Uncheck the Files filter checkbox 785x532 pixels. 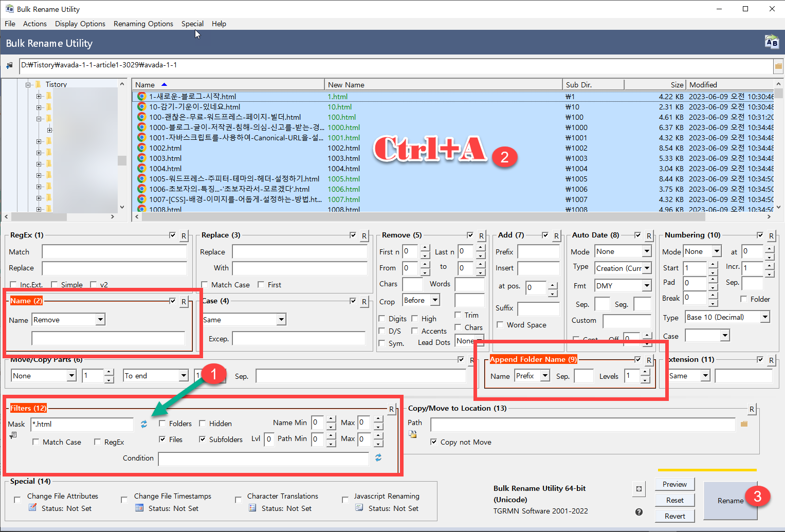point(162,439)
